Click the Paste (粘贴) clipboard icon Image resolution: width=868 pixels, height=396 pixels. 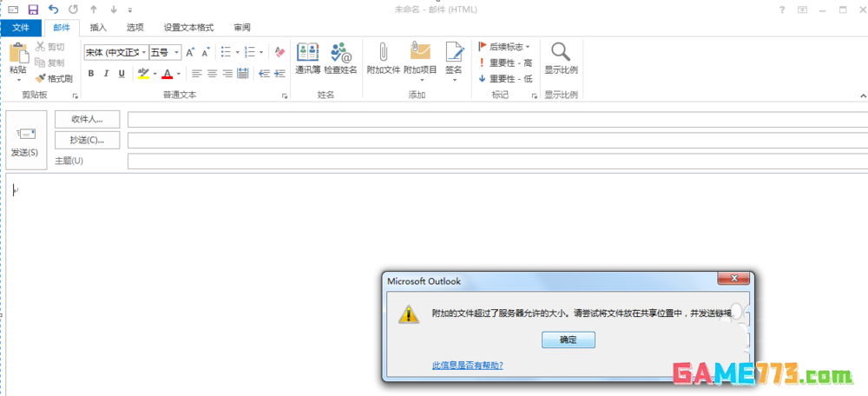point(18,53)
